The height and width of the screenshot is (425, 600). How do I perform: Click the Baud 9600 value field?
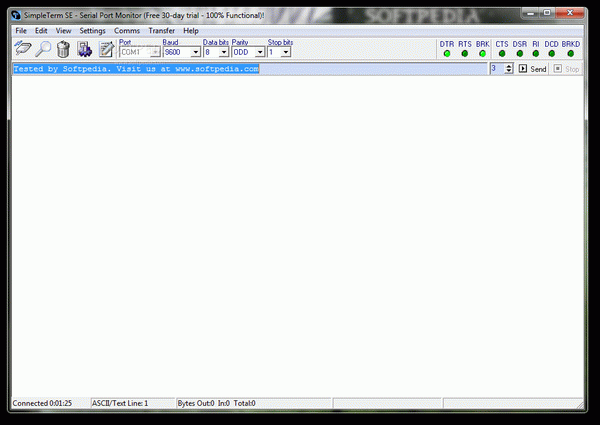[177, 52]
